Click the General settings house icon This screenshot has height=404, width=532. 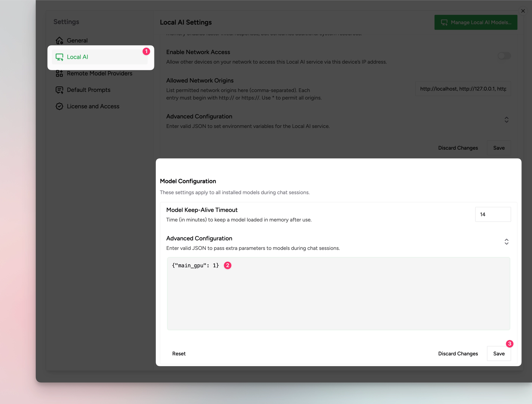point(59,40)
